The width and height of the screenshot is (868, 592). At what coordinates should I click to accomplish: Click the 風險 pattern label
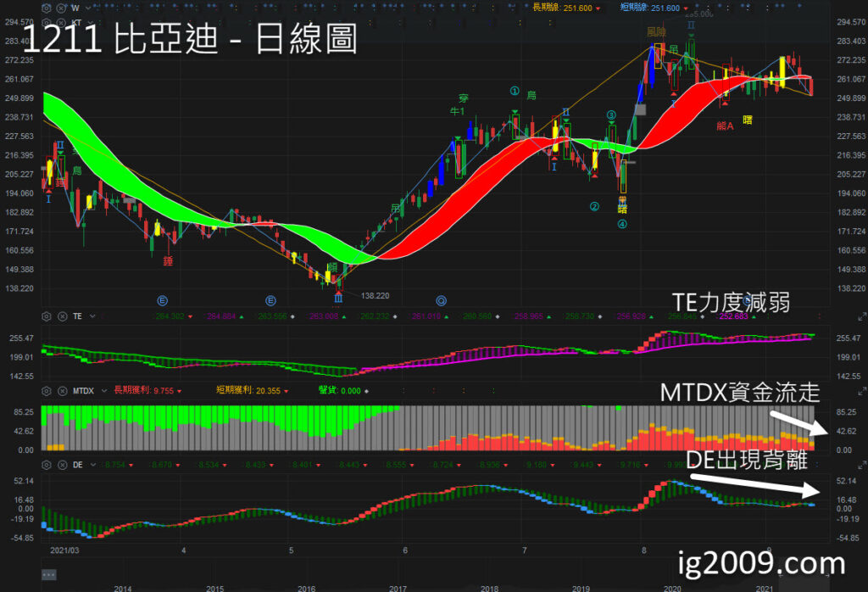click(657, 32)
